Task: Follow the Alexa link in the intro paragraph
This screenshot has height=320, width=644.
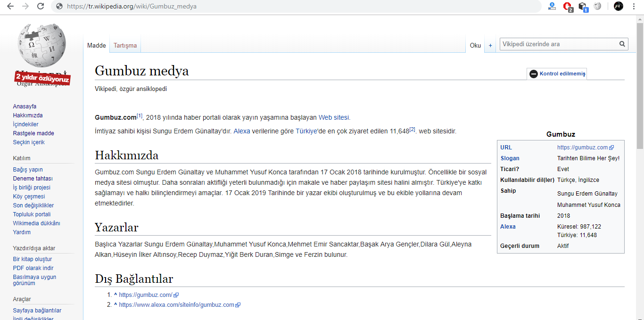Action: click(242, 131)
